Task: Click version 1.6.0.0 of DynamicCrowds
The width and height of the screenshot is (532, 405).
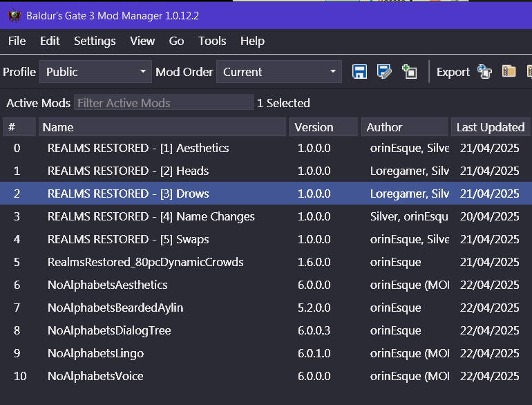Action: pos(314,262)
